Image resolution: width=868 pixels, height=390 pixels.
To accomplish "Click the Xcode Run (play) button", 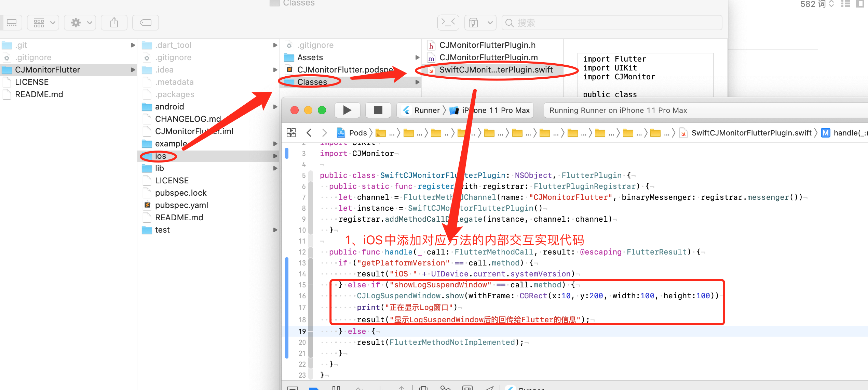I will (347, 110).
